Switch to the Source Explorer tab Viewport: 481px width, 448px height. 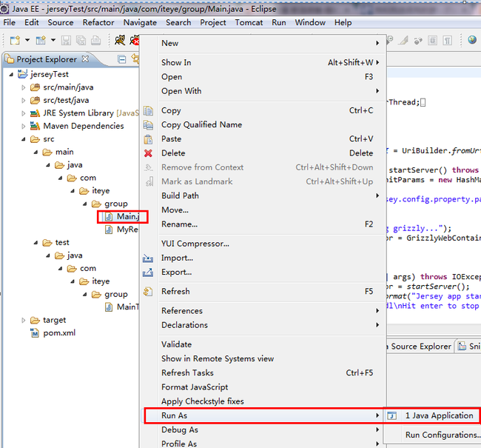pyautogui.click(x=420, y=347)
